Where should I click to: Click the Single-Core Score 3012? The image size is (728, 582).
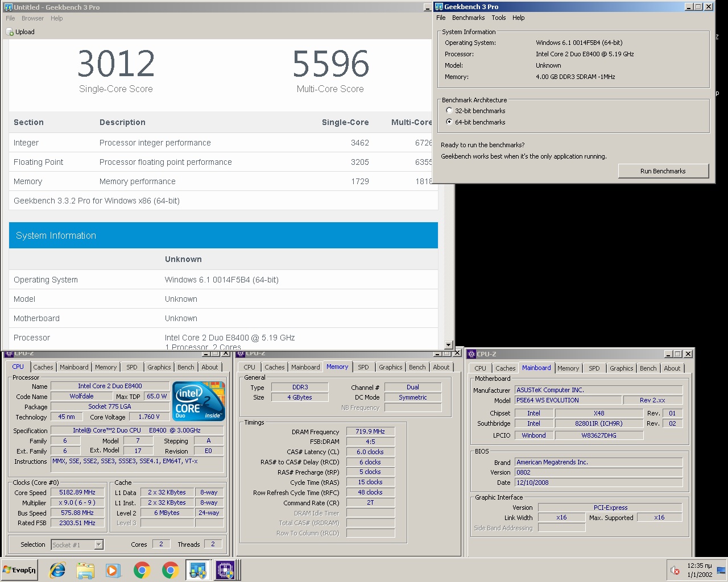click(116, 64)
